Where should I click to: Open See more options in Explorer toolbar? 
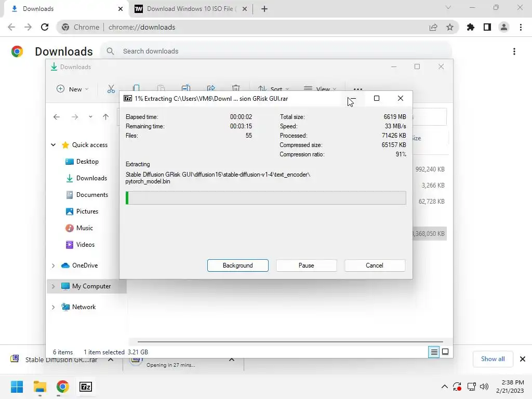357,89
